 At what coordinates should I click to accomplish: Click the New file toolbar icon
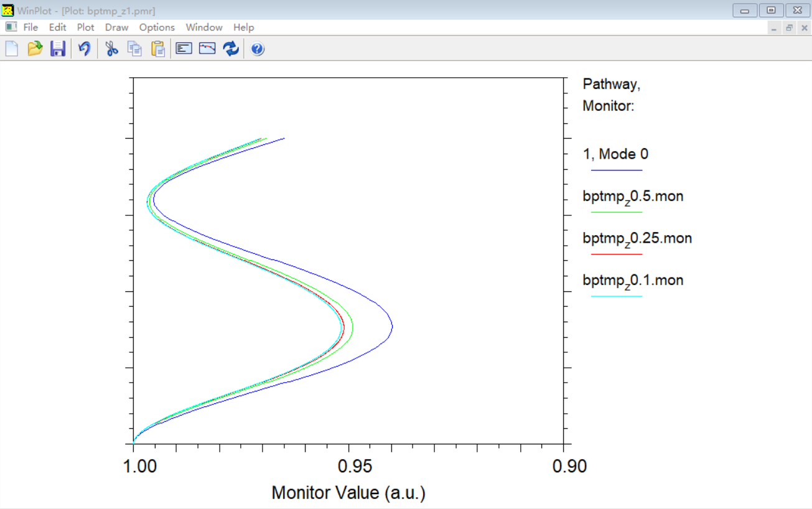click(x=11, y=49)
